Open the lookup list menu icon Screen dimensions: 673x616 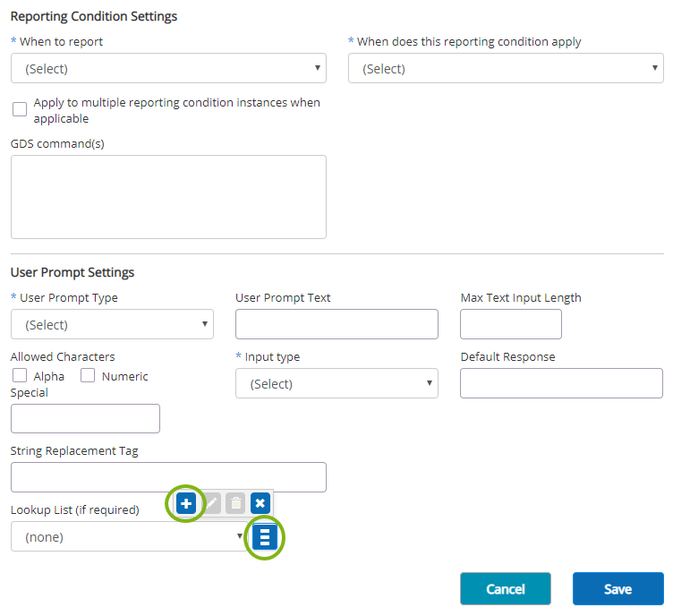(x=264, y=537)
